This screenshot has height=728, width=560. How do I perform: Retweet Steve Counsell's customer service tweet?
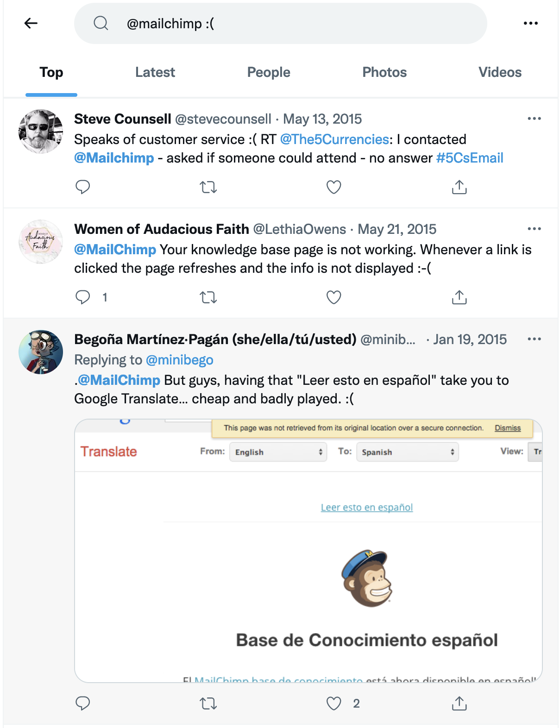tap(208, 187)
